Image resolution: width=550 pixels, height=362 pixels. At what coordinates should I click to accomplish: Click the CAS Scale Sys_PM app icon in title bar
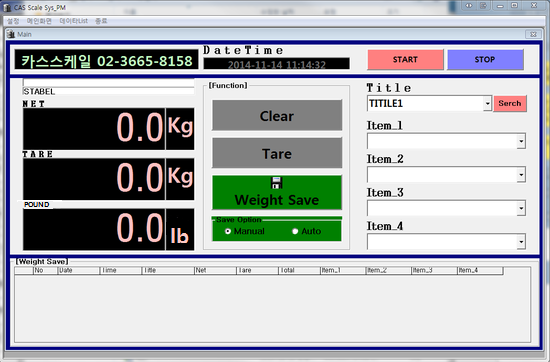(x=7, y=7)
